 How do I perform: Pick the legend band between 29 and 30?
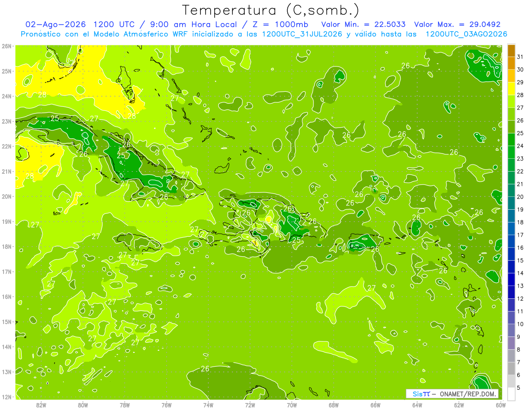[x=511, y=76]
